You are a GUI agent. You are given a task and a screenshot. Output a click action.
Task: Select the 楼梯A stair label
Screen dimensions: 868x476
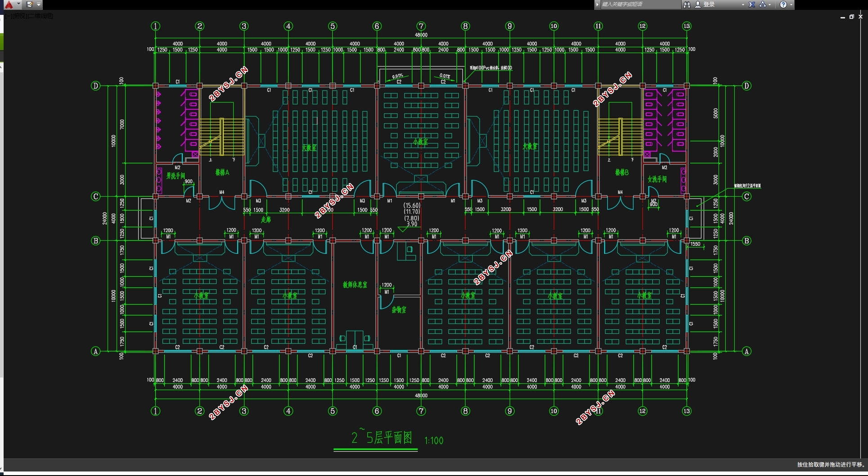(222, 172)
